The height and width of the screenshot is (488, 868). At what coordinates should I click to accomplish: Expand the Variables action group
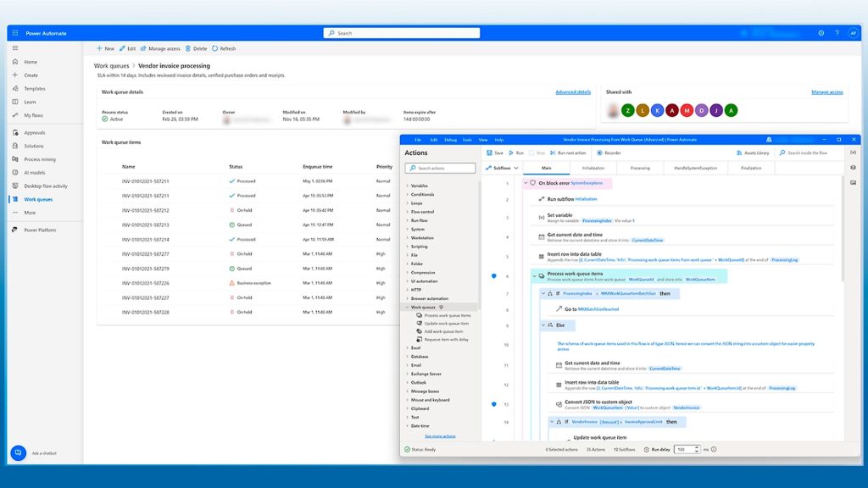(419, 186)
